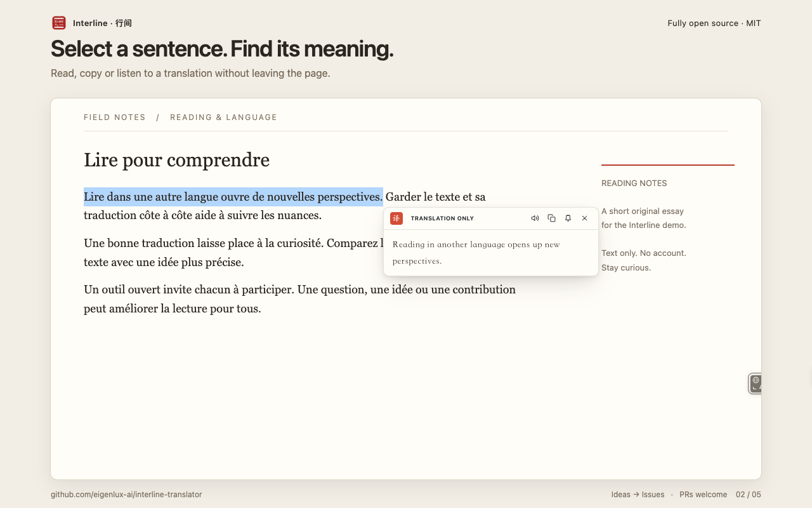The height and width of the screenshot is (508, 812).
Task: Click the "READING & LANGUAGE" breadcrumb
Action: pyautogui.click(x=223, y=117)
